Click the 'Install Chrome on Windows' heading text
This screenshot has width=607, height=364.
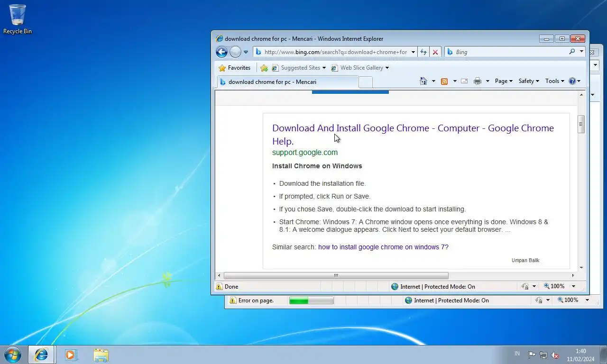317,166
